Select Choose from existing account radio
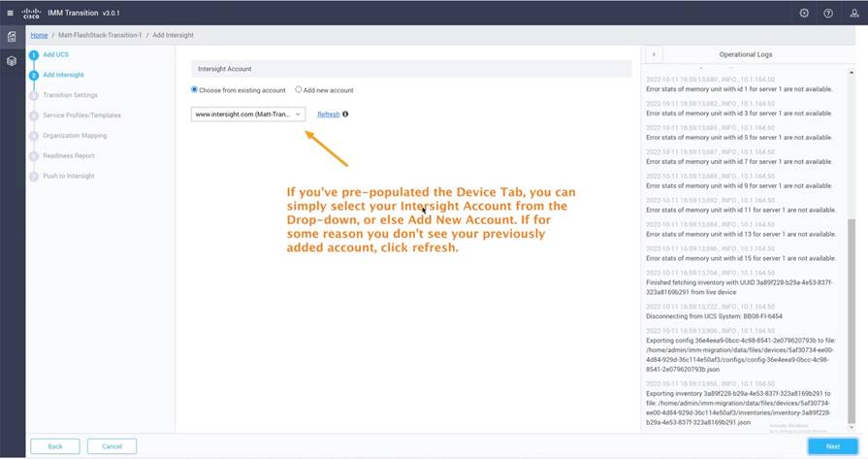 pos(194,89)
